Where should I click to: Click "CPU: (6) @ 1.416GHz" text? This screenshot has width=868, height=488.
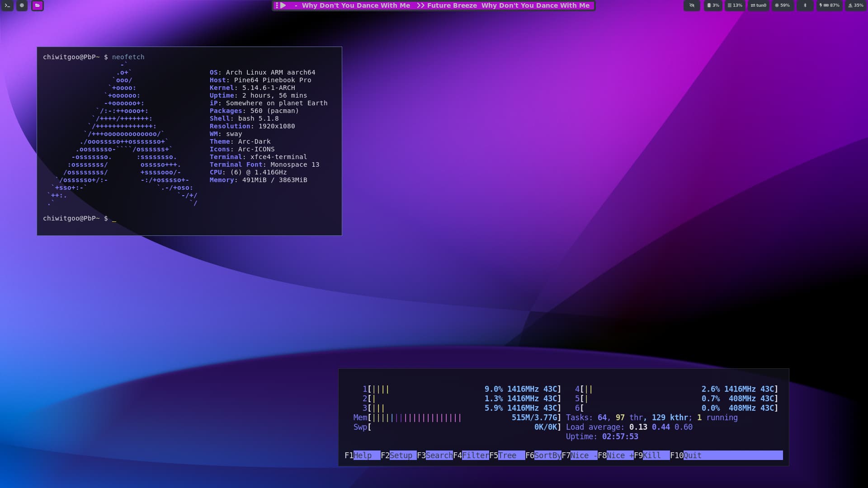248,172
